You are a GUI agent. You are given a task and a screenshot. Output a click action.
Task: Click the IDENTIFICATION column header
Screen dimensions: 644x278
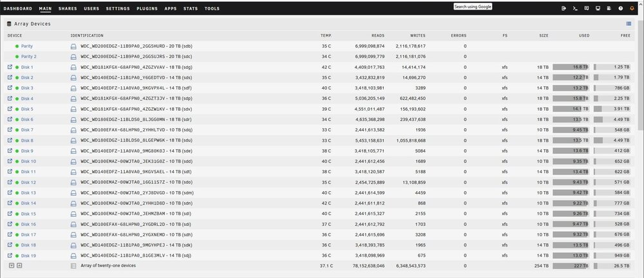coord(87,36)
